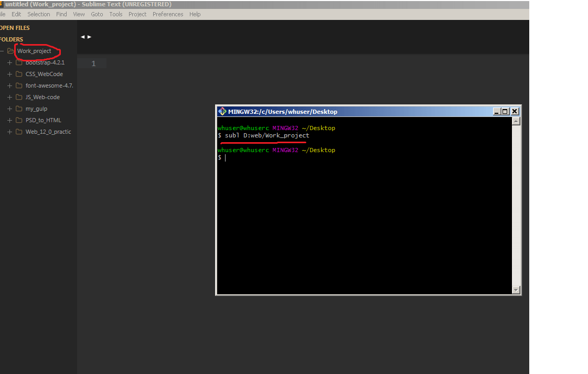This screenshot has width=588, height=374.
Task: Expand the CSS_WebCode folder
Action: 10,74
